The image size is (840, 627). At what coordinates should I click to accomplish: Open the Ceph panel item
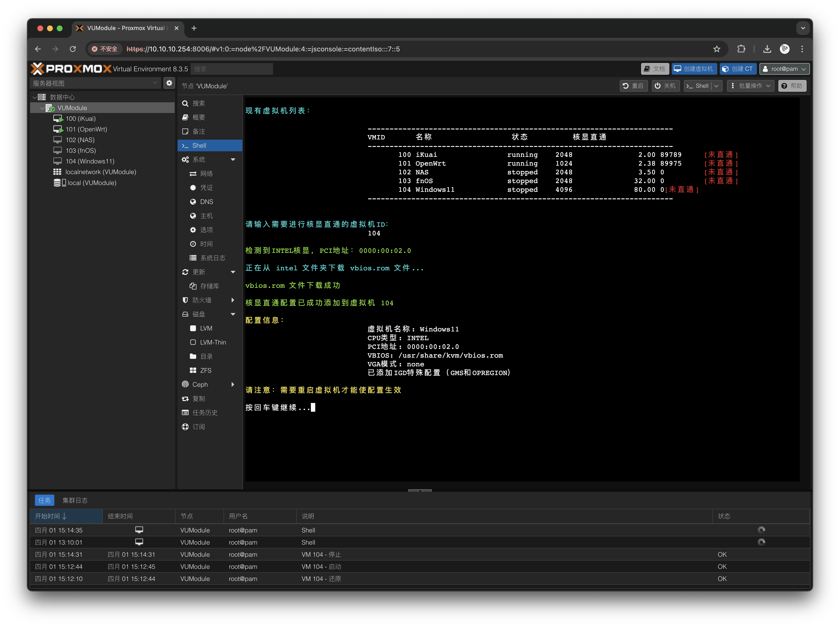pyautogui.click(x=200, y=385)
